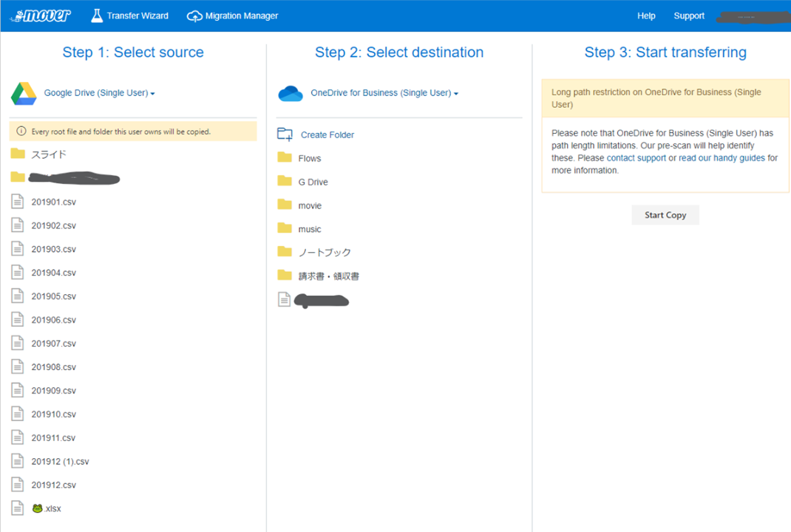Click the OneDrive cloud logo icon

pos(291,93)
